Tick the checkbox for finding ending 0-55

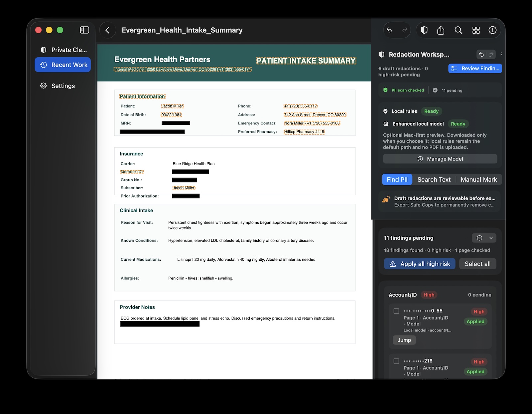[x=396, y=311]
